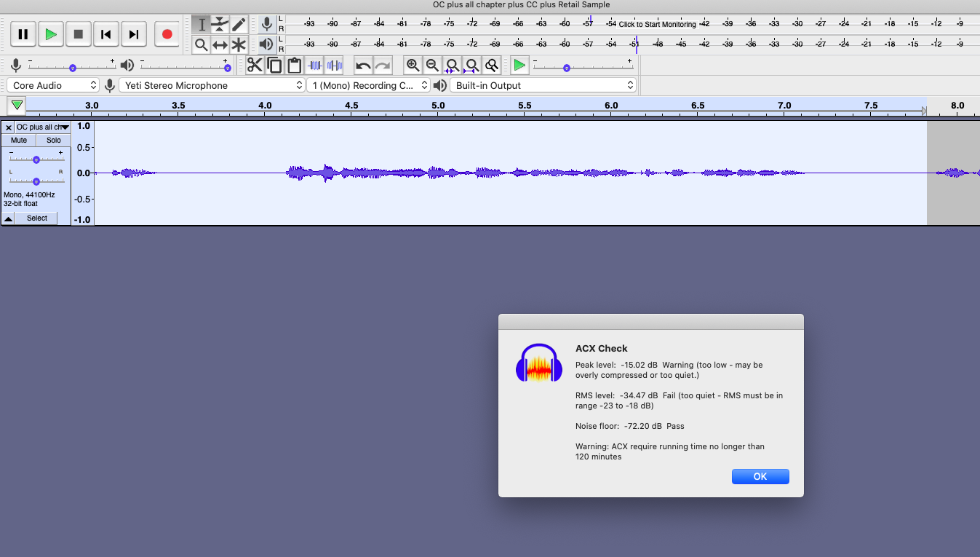The height and width of the screenshot is (557, 980).
Task: Click the track gain slider
Action: coord(36,159)
